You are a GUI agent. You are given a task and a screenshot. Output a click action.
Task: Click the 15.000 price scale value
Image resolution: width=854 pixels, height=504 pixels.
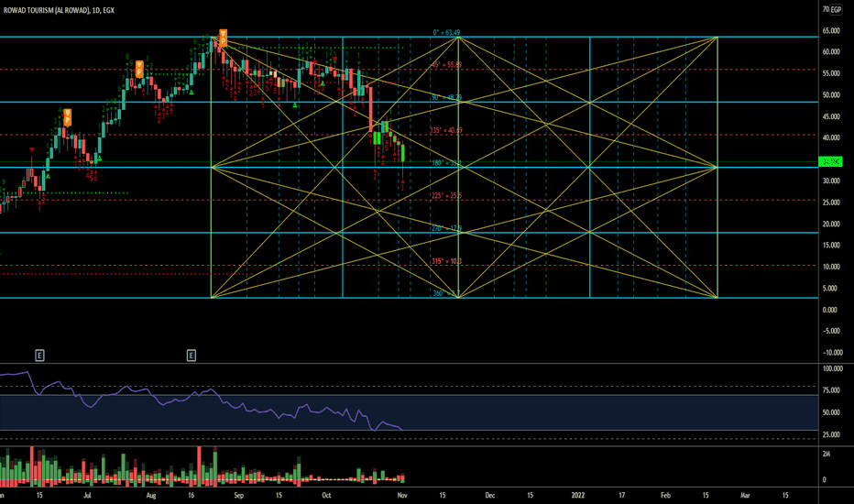[830, 246]
